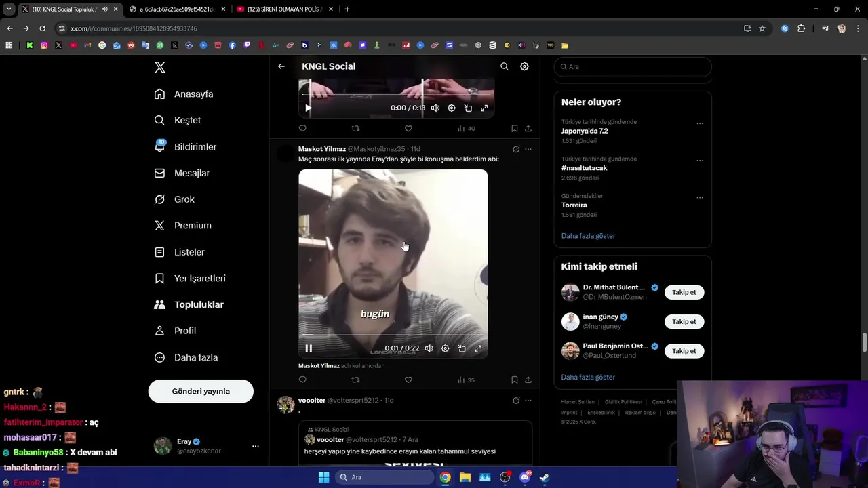The image size is (868, 488).
Task: Open Steam from taskbar
Action: [x=544, y=477]
